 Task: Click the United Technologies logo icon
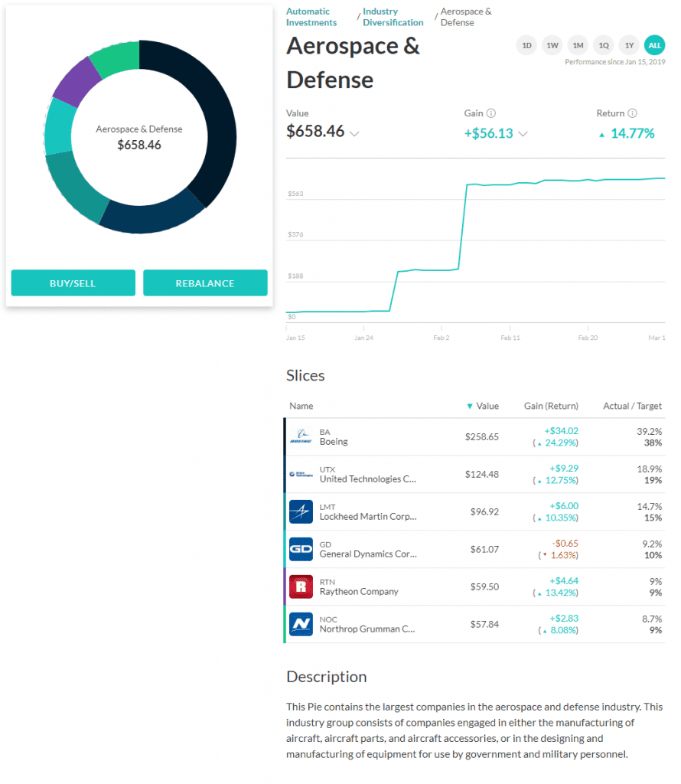301,474
